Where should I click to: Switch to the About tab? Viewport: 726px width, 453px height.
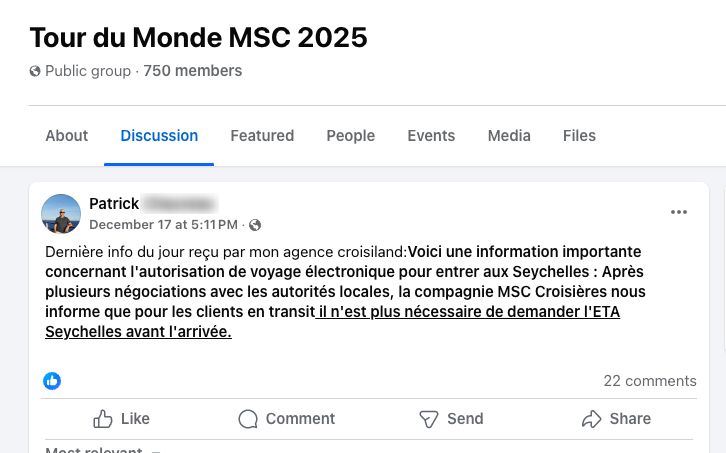point(67,136)
